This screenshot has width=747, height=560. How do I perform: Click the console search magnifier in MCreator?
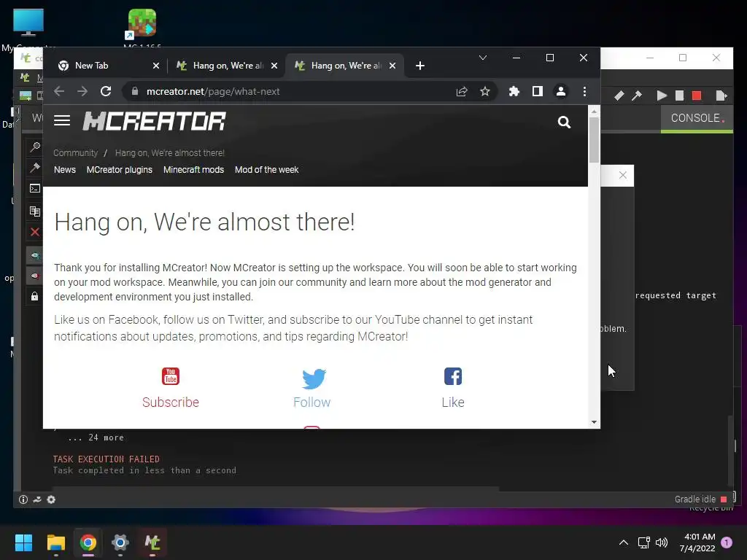tap(35, 147)
